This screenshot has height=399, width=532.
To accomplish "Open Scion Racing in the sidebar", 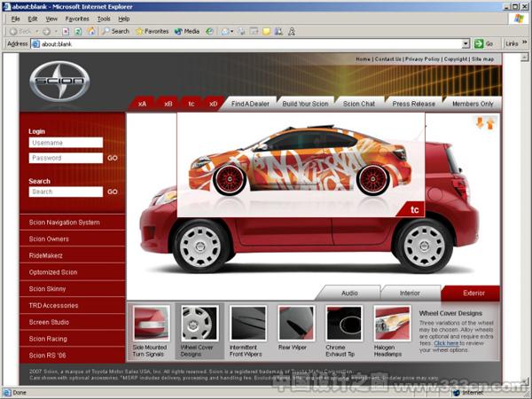I will [x=73, y=339].
